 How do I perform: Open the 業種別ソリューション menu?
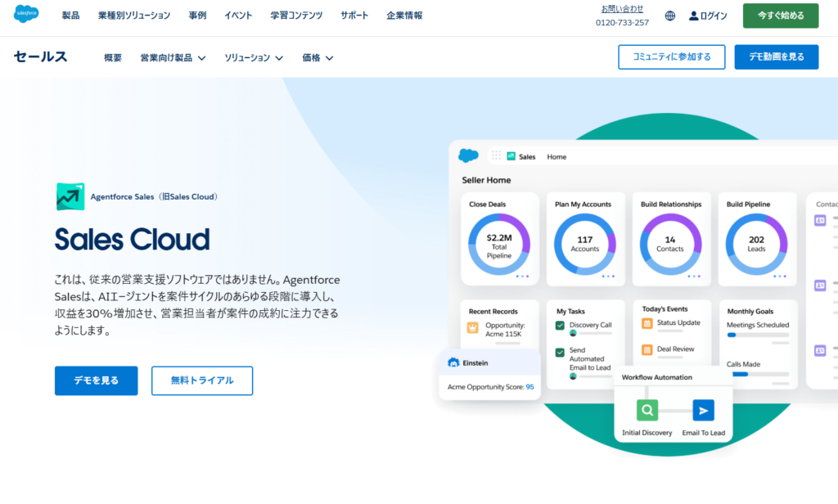pos(134,16)
